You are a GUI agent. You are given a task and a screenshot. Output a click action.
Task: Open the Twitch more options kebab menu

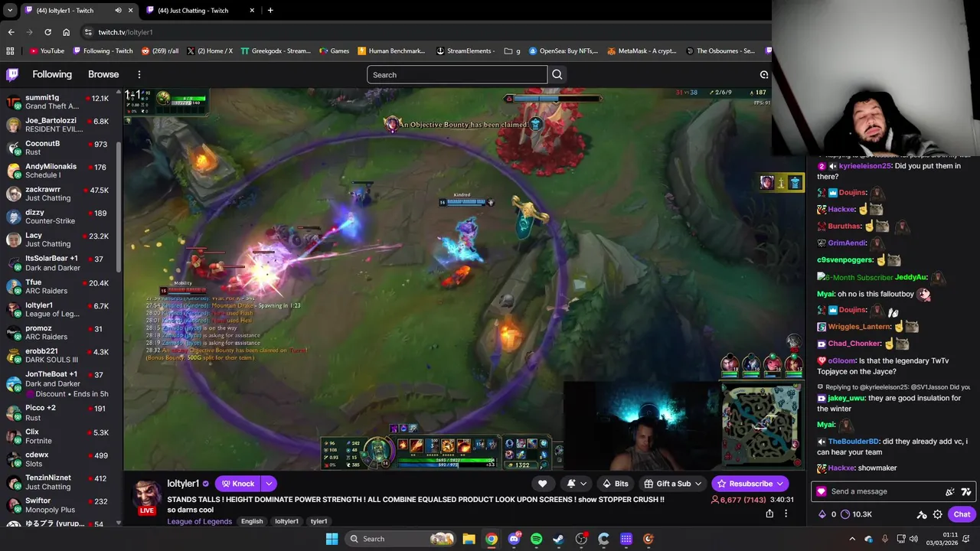point(139,74)
